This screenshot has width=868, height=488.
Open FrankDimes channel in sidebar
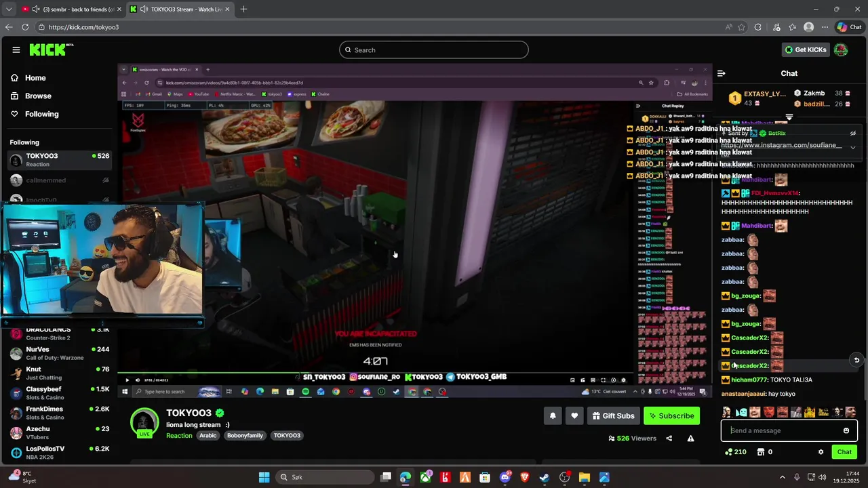(60, 413)
